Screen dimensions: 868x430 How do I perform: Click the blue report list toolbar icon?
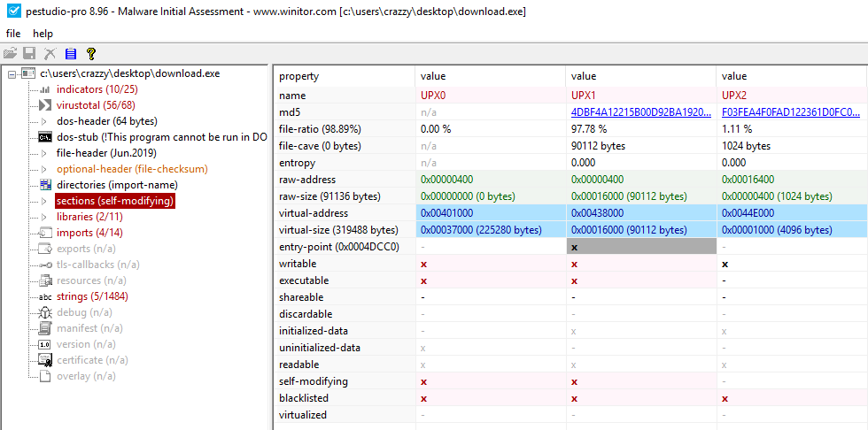[x=70, y=54]
